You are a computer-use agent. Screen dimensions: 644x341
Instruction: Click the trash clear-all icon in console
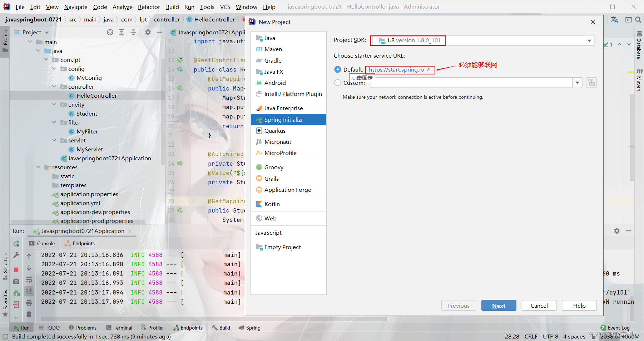[x=29, y=315]
